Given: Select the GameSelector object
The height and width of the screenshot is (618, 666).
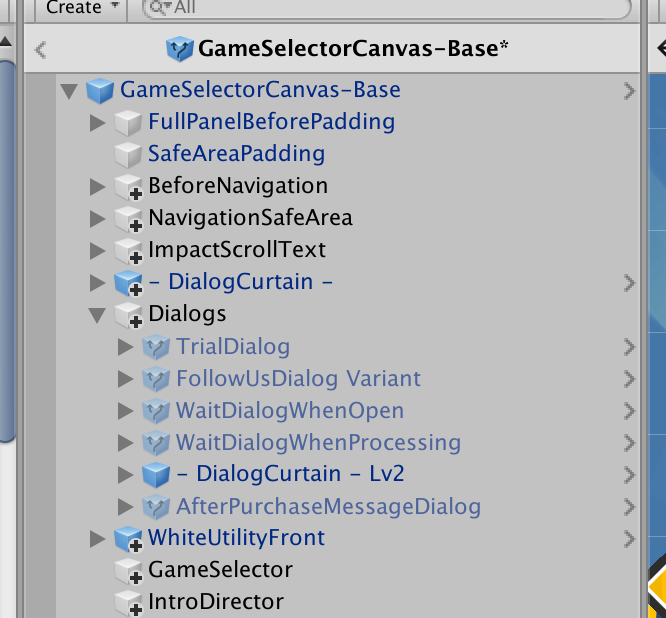Looking at the screenshot, I should pyautogui.click(x=220, y=570).
